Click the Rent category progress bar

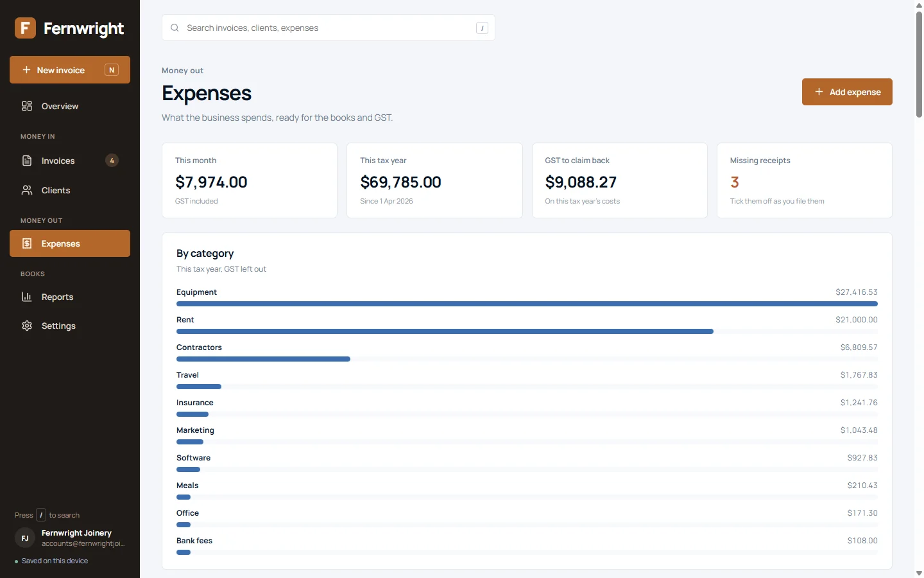[x=527, y=331]
